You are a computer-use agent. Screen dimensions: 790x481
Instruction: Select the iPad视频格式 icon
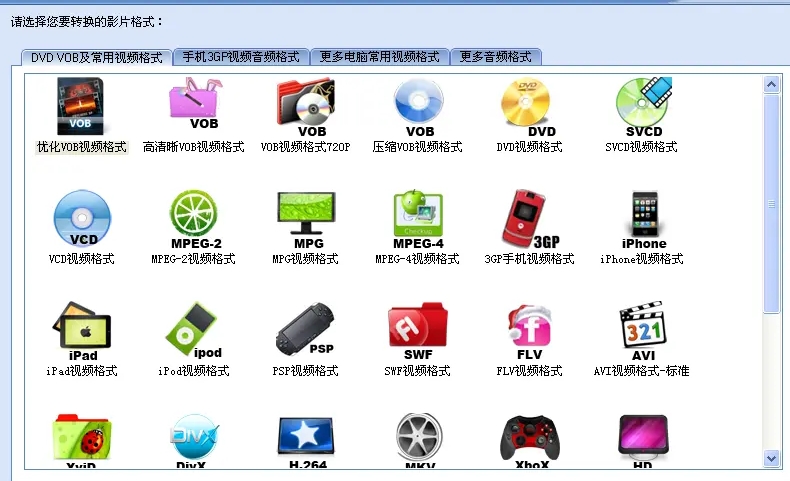point(81,327)
